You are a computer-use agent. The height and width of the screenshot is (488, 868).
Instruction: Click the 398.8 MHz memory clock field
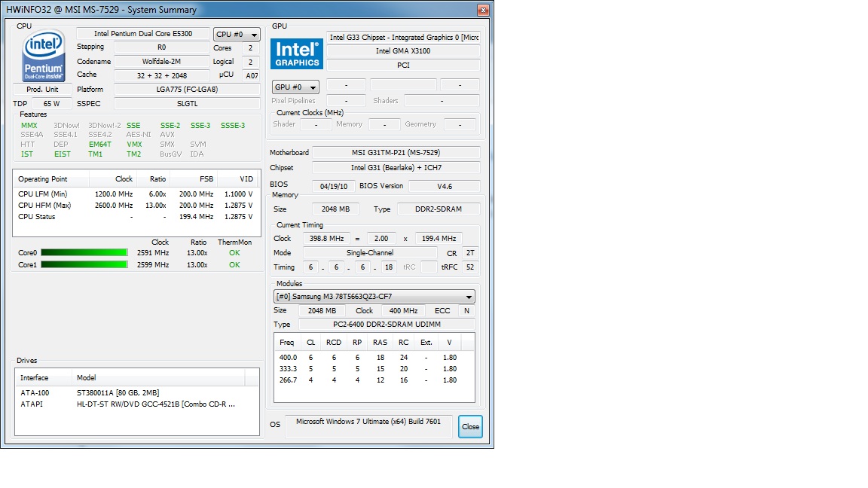326,239
